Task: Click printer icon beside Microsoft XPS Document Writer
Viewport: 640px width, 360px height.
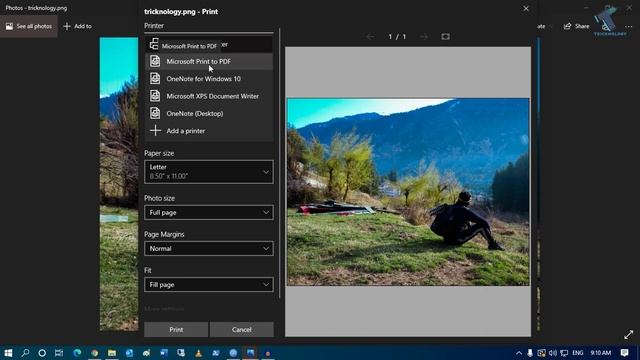Action: [x=155, y=96]
